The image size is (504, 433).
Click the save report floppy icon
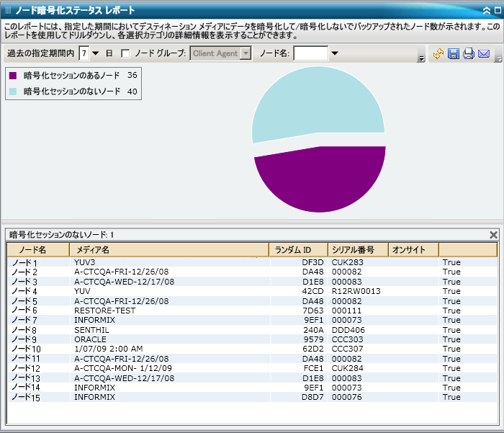[x=454, y=54]
